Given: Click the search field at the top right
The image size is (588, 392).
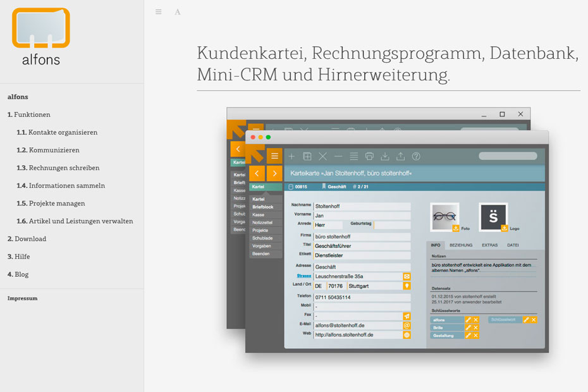Looking at the screenshot, I should tap(508, 156).
